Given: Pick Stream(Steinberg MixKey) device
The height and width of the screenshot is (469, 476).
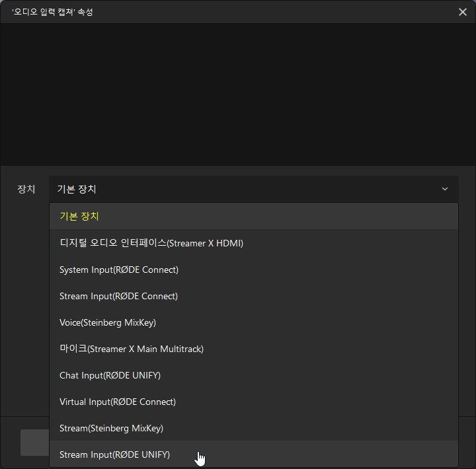Looking at the screenshot, I should coord(254,428).
